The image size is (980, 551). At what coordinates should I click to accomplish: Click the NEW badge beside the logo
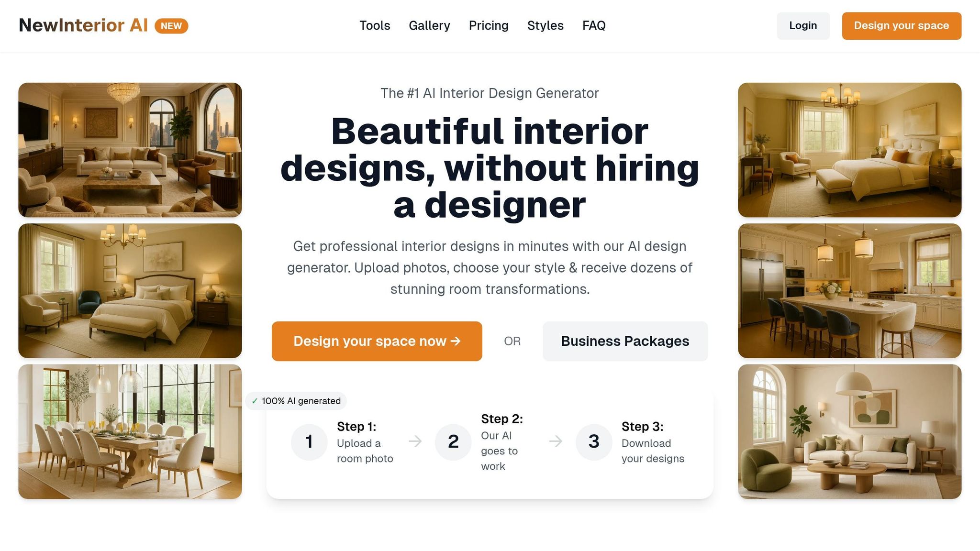171,26
